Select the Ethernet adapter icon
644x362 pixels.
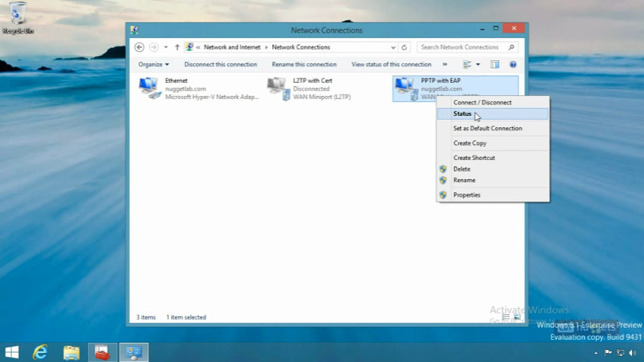[149, 88]
